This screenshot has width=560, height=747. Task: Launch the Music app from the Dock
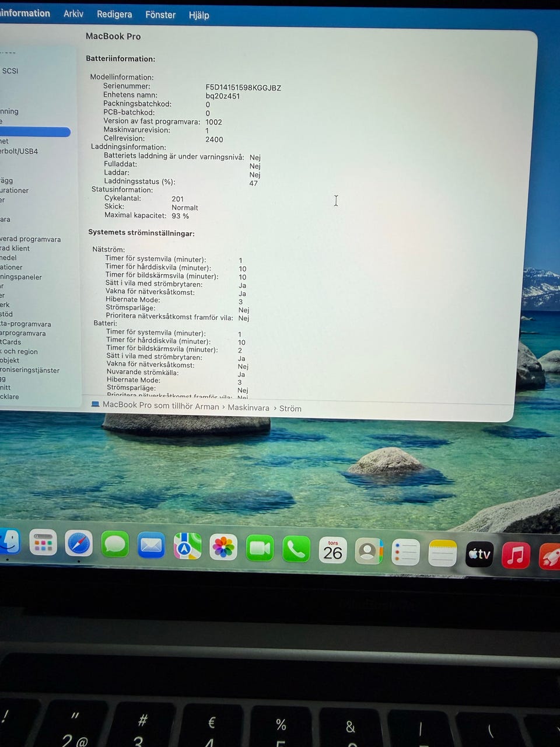[516, 555]
